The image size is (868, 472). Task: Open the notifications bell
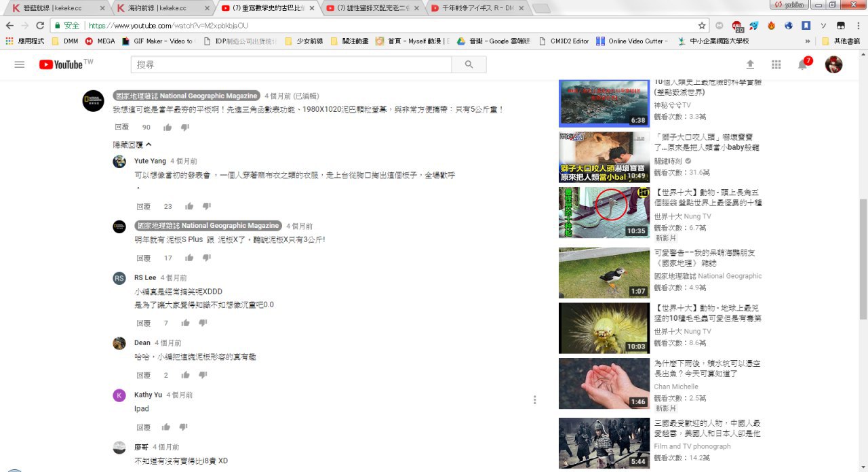(x=802, y=65)
